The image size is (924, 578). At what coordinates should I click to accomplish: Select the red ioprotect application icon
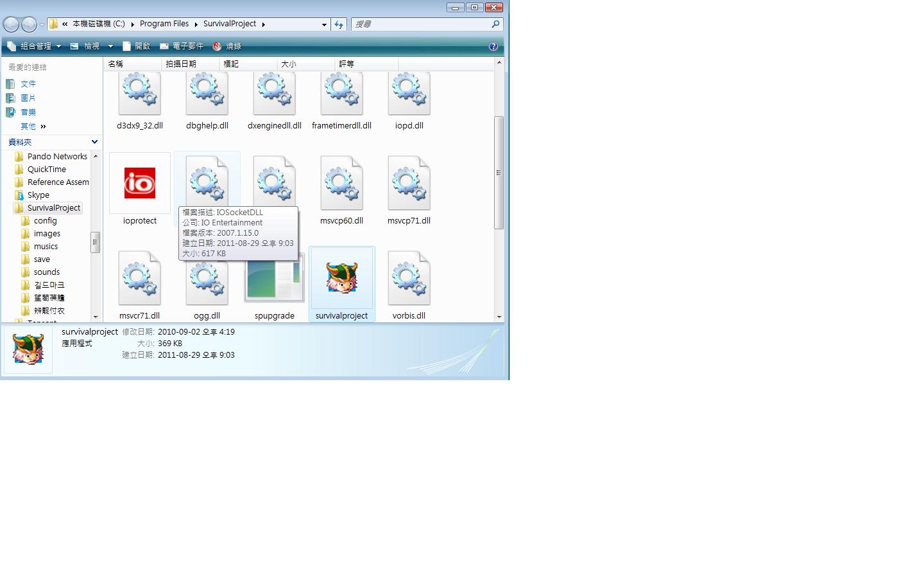(139, 183)
